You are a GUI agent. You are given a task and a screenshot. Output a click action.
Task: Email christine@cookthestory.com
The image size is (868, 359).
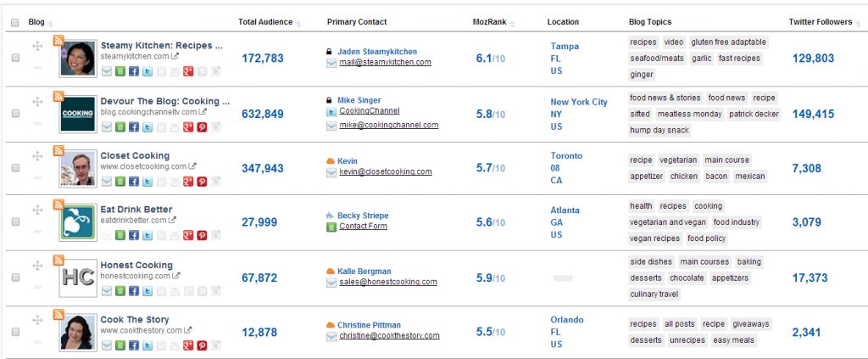(x=389, y=336)
